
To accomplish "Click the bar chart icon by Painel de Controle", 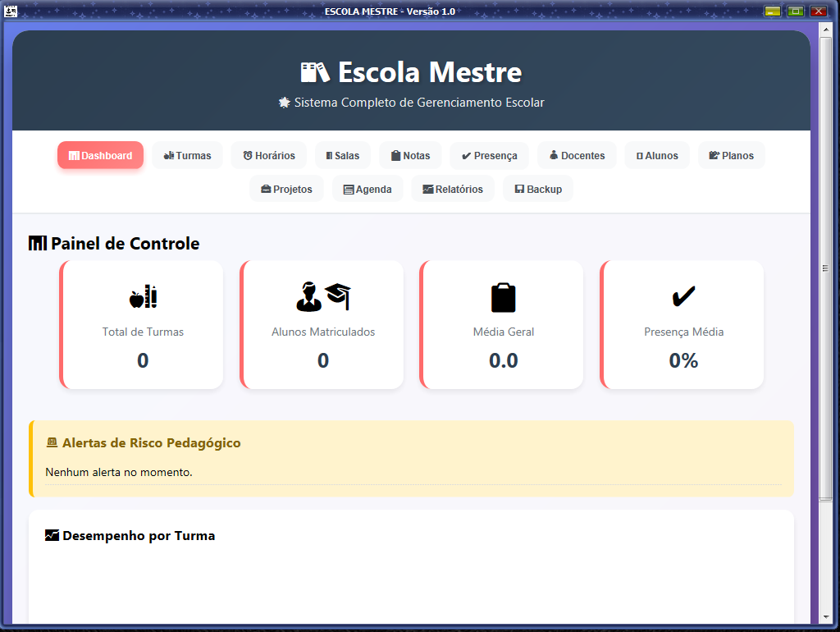I will tap(38, 244).
